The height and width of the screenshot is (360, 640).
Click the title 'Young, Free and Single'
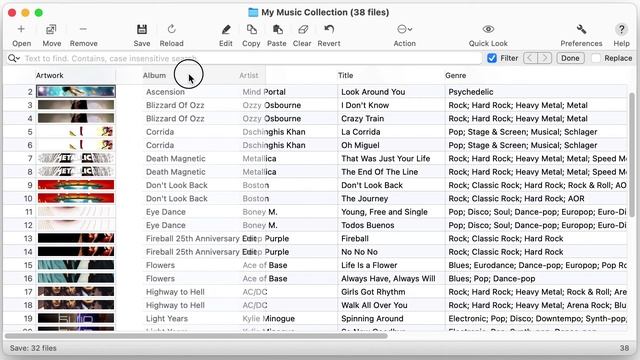coord(384,212)
